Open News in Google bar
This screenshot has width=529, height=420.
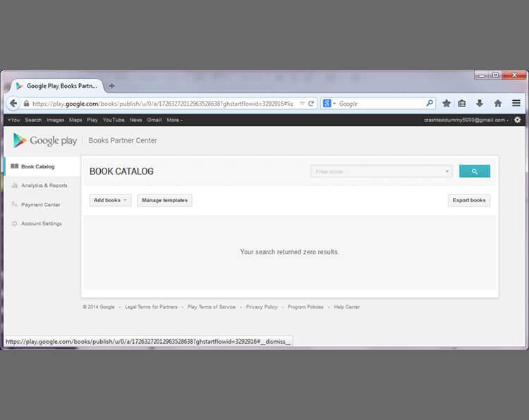(135, 120)
